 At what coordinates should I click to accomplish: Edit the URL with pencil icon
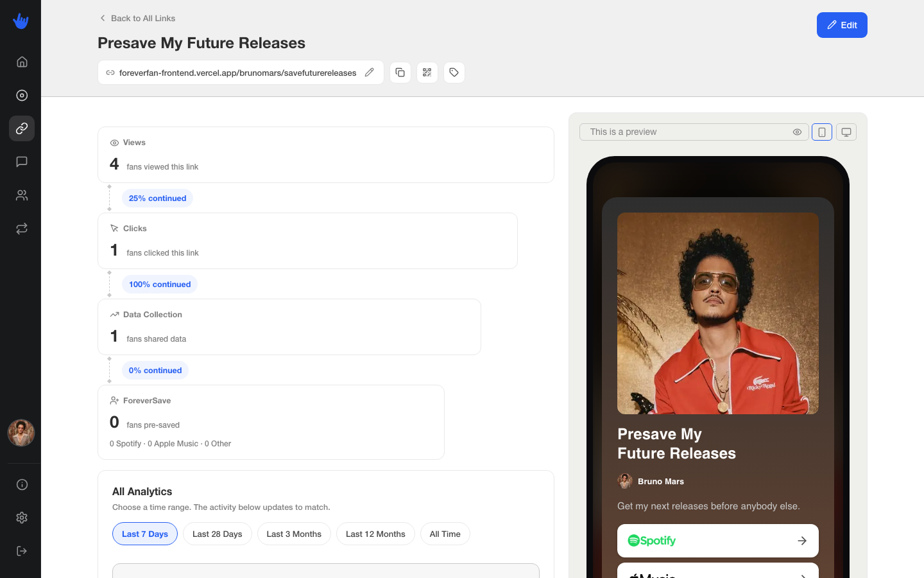[370, 73]
